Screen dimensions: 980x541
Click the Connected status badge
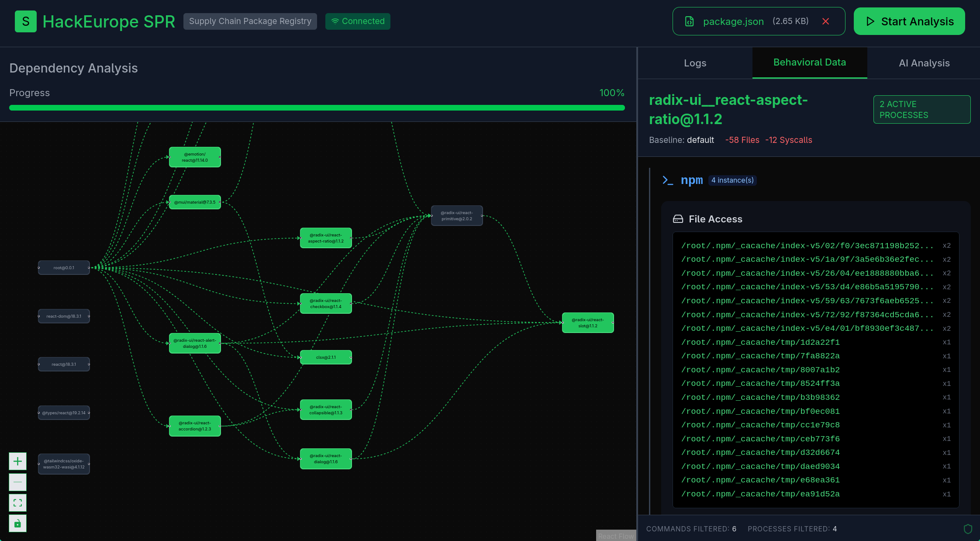coord(358,21)
